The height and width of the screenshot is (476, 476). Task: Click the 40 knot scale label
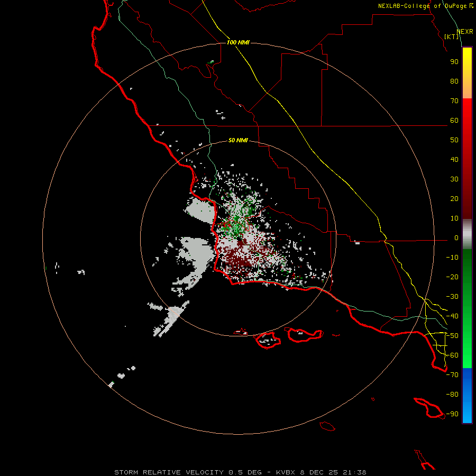tap(454, 159)
